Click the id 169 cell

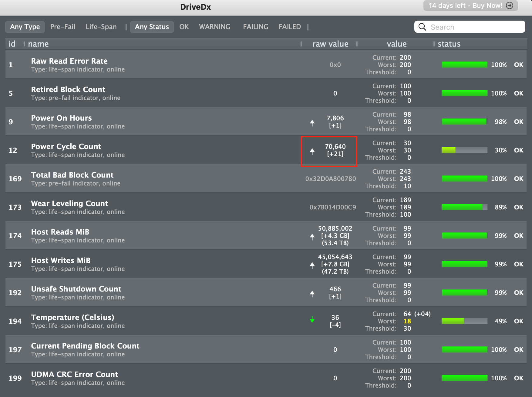pyautogui.click(x=15, y=178)
